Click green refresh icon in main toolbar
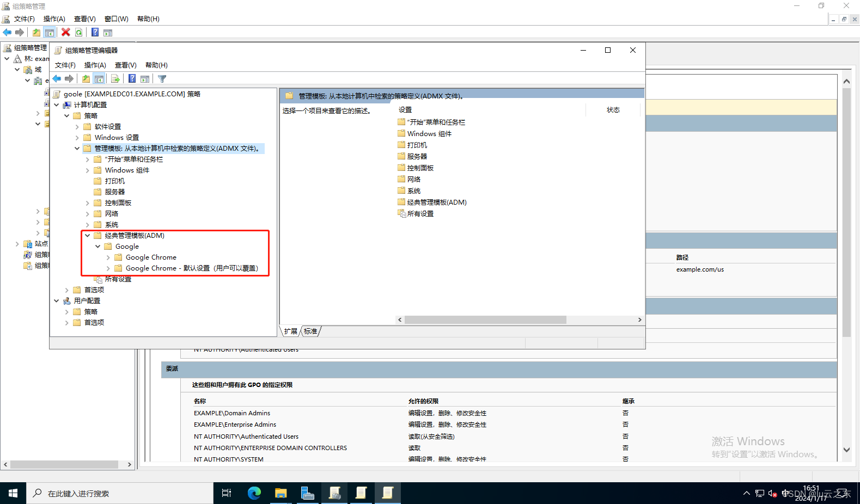 pyautogui.click(x=79, y=33)
